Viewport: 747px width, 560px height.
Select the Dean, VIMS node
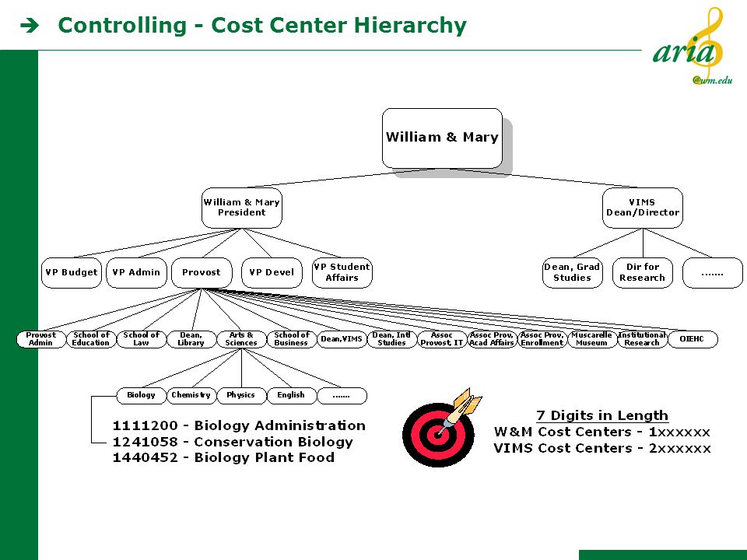[342, 339]
